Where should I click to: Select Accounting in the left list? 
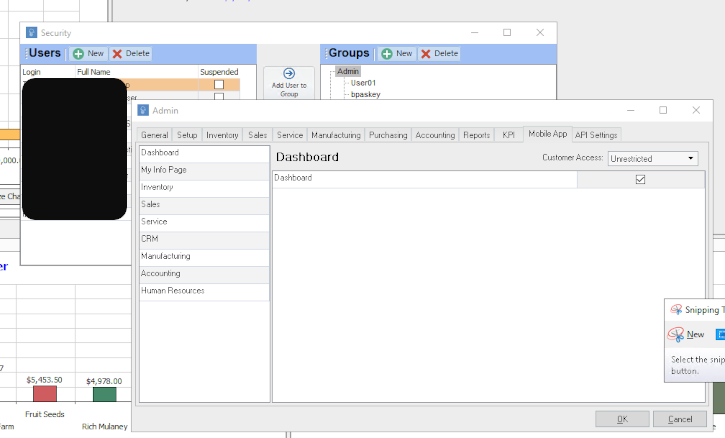(204, 274)
